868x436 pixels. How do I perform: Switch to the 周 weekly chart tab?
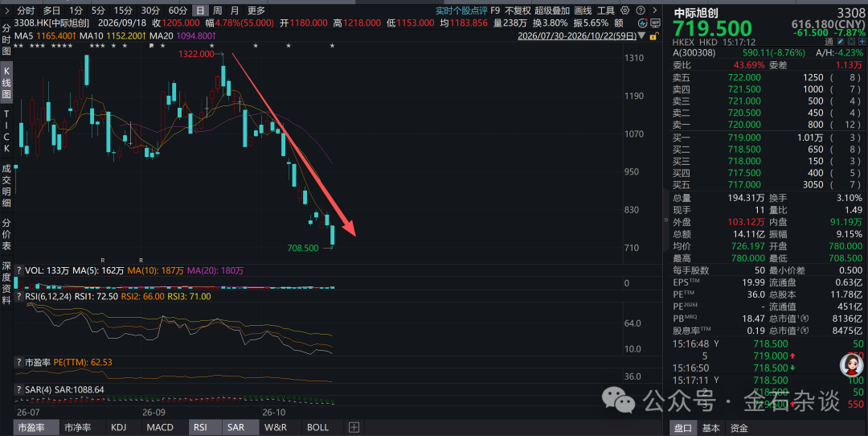(x=218, y=10)
